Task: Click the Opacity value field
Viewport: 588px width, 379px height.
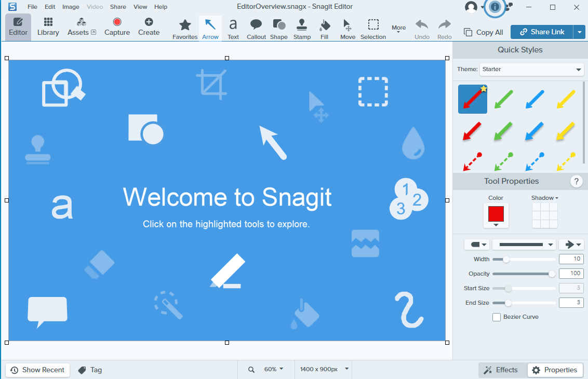Action: pyautogui.click(x=571, y=274)
